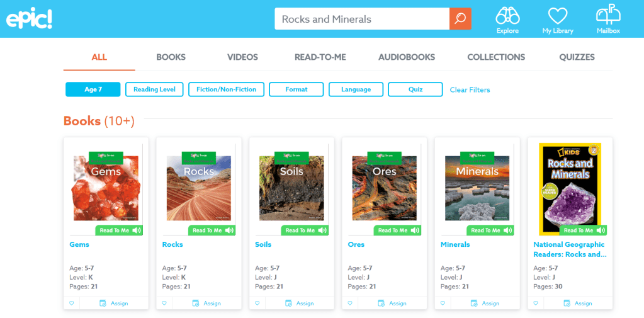
Task: Click the Rocks and Minerals search field
Action: (361, 19)
